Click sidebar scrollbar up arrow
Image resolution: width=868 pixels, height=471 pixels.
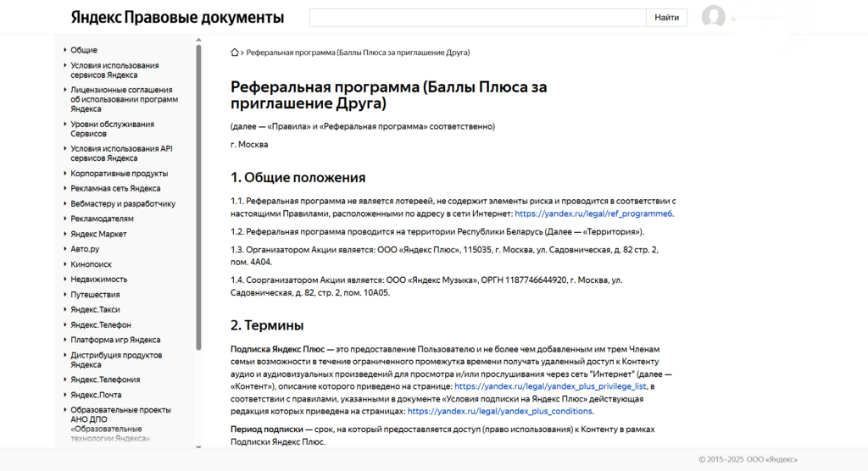tap(198, 40)
